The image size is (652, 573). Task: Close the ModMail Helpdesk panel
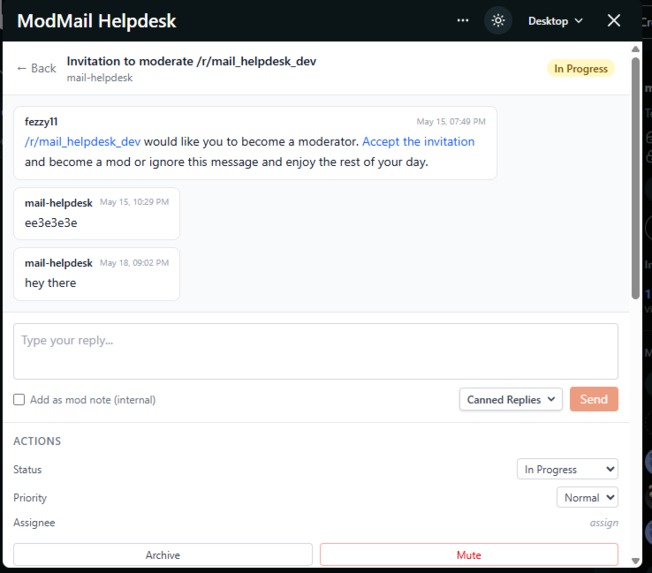(614, 20)
